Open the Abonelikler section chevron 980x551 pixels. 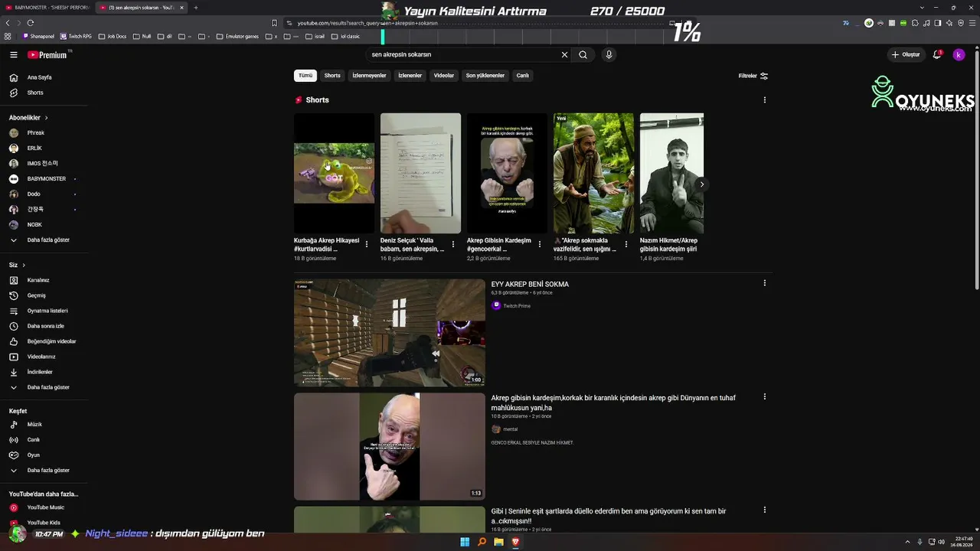[x=46, y=118]
